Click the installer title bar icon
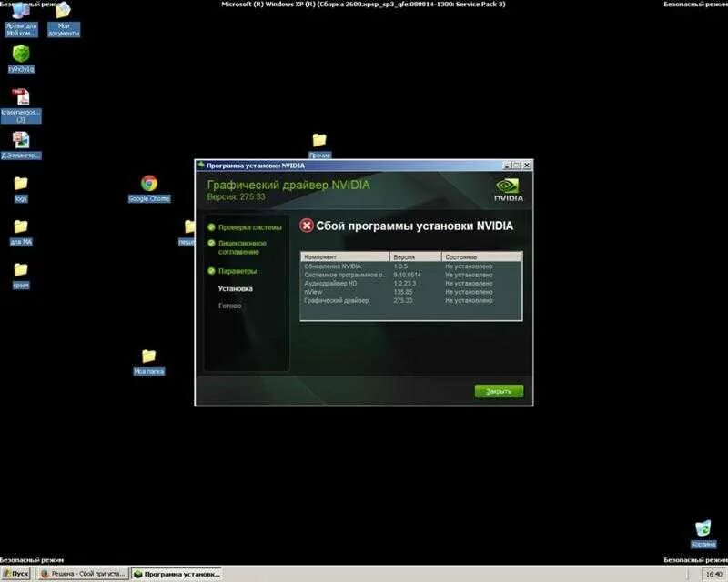Viewport: 728px width, 582px height. tap(201, 165)
